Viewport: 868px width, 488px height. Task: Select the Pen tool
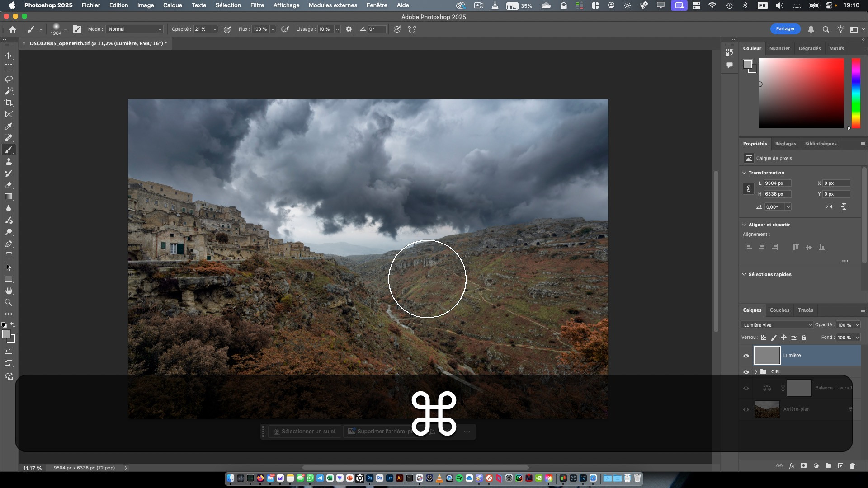[x=9, y=244]
